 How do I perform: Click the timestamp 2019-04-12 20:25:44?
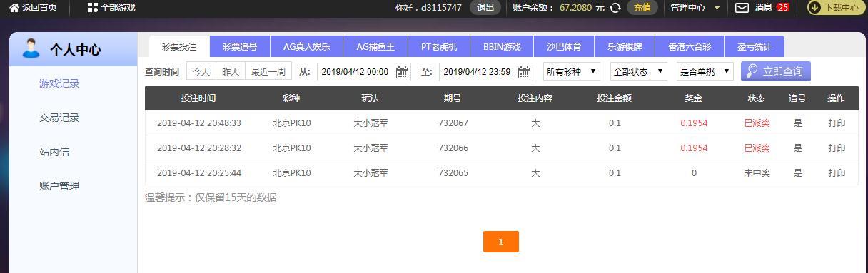point(199,172)
